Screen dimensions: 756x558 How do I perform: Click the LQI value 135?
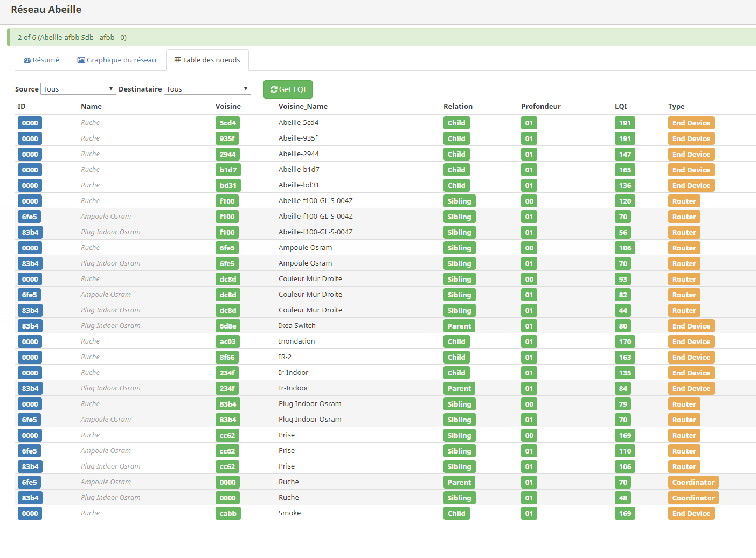[625, 373]
